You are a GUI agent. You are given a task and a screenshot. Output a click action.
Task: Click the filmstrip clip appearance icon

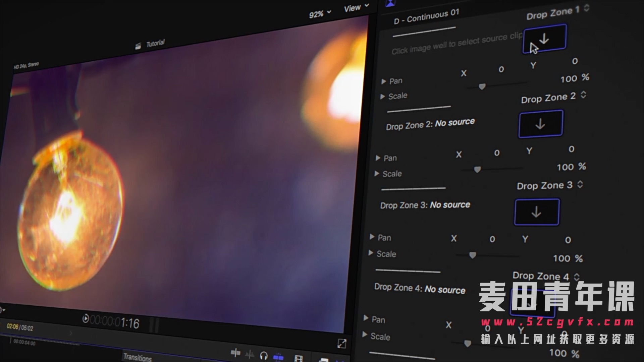[x=298, y=359]
